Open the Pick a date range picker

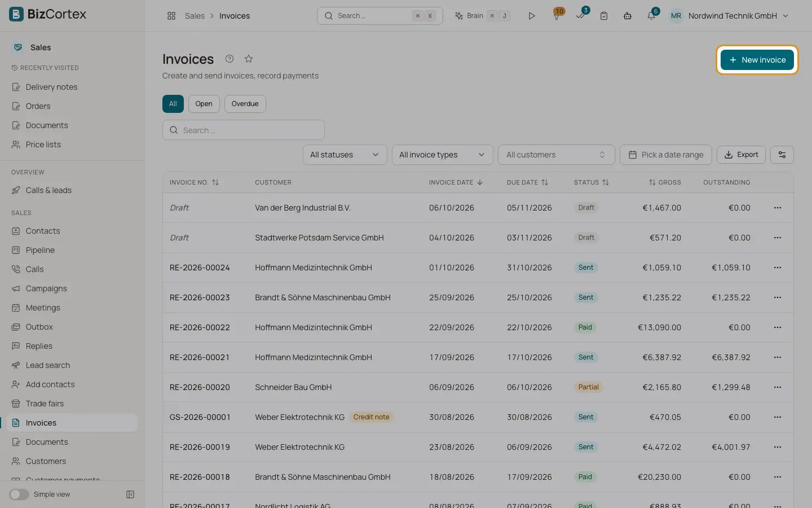[x=666, y=155]
